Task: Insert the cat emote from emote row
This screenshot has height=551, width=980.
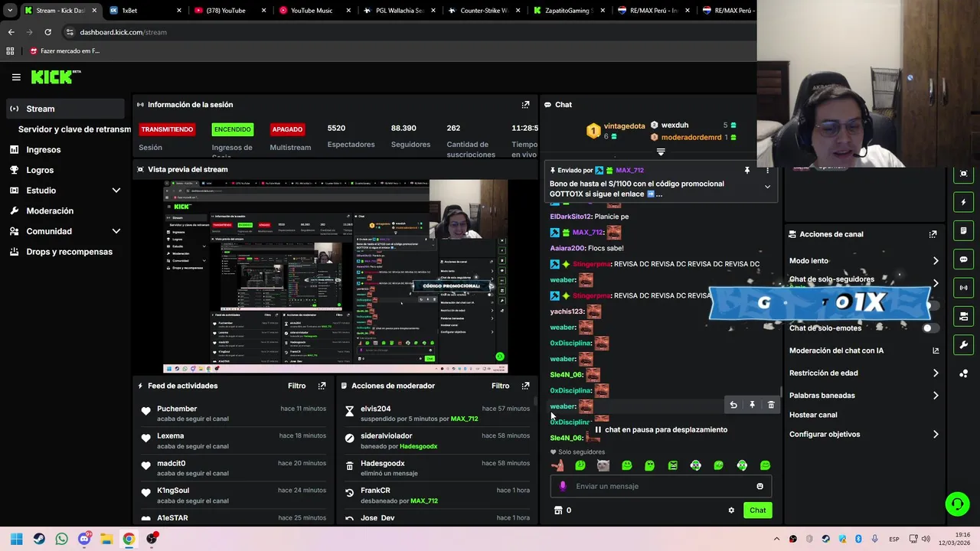Action: coord(603,465)
